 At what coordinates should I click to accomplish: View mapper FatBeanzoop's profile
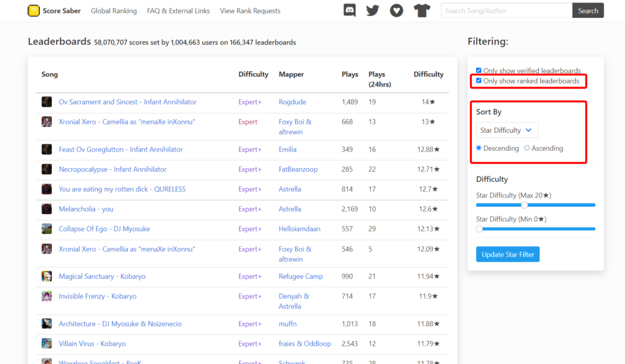[x=298, y=170]
